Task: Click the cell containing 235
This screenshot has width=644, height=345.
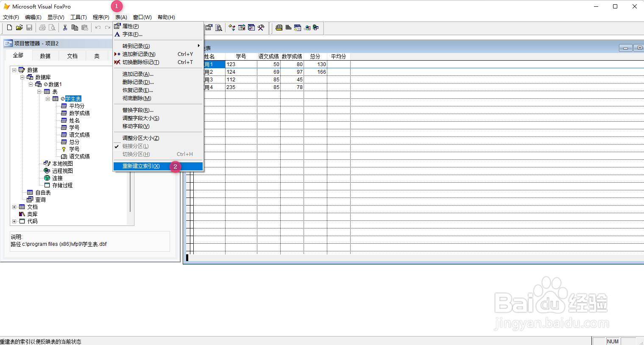Action: pos(241,87)
